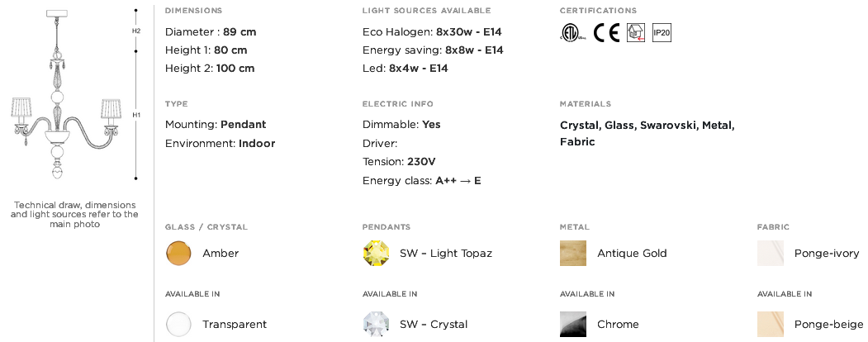Click the Transparent option label
The height and width of the screenshot is (342, 868).
[x=235, y=325]
